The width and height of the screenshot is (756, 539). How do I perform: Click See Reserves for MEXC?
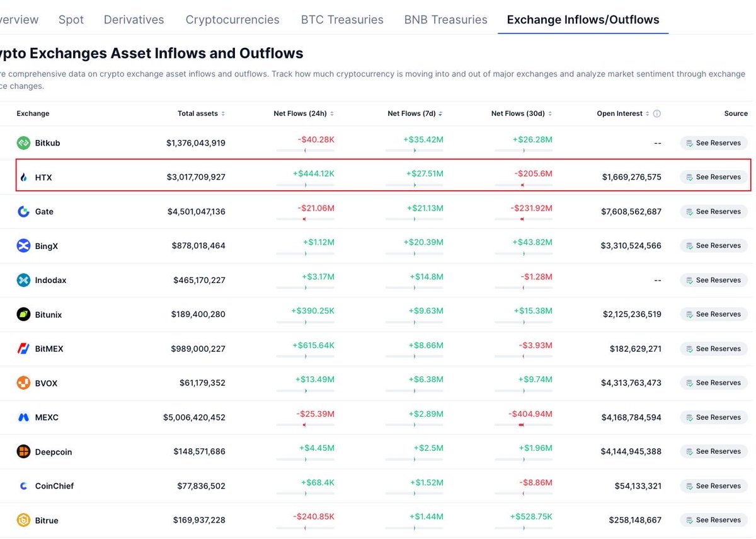(x=714, y=417)
